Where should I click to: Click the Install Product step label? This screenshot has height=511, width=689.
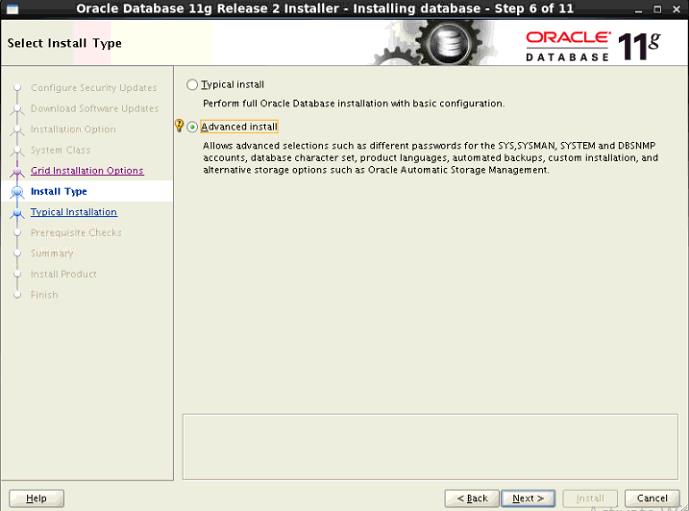click(x=63, y=274)
